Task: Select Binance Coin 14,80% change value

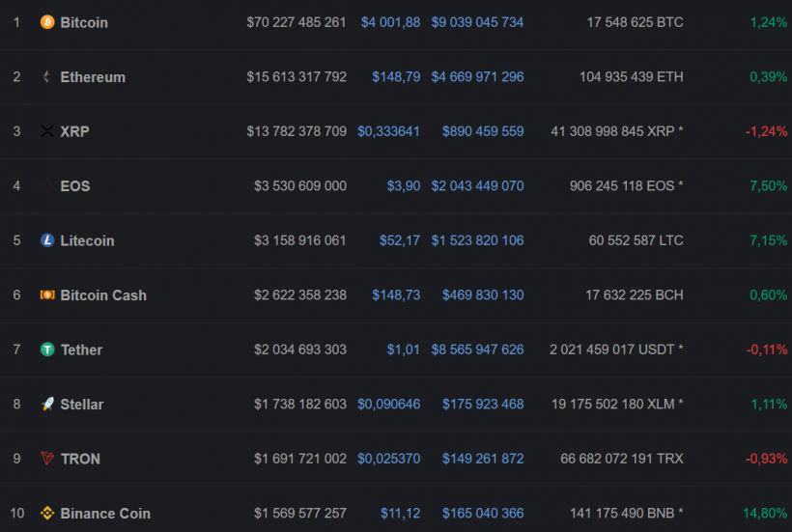Action: click(768, 514)
